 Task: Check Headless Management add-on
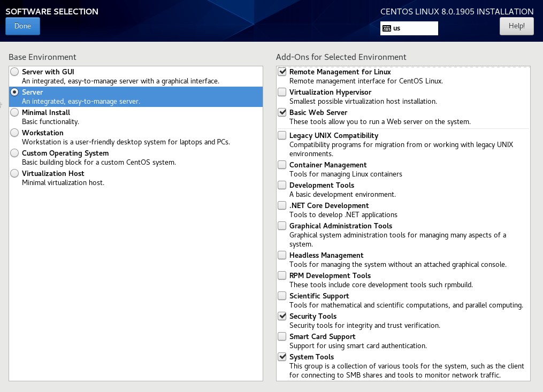pos(282,255)
